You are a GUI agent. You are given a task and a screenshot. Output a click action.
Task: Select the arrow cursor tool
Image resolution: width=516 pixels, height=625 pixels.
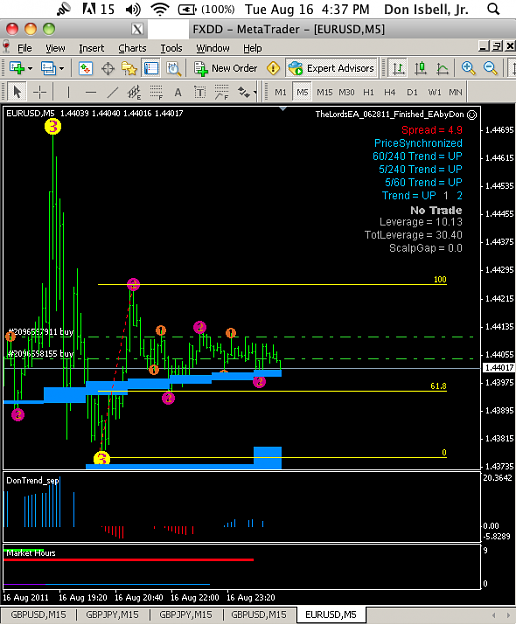(x=17, y=92)
